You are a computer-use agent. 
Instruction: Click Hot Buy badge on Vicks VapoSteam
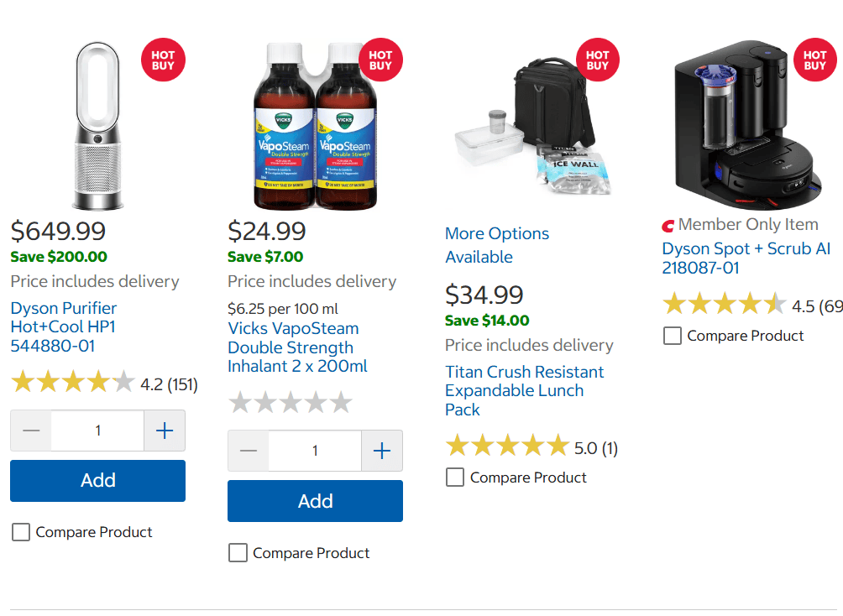pos(380,60)
